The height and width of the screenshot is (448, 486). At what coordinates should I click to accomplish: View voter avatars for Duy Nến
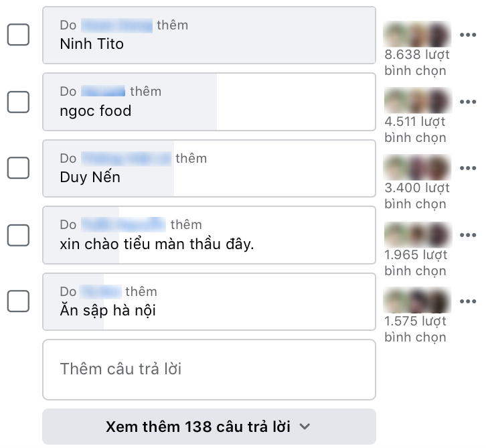[x=416, y=167]
